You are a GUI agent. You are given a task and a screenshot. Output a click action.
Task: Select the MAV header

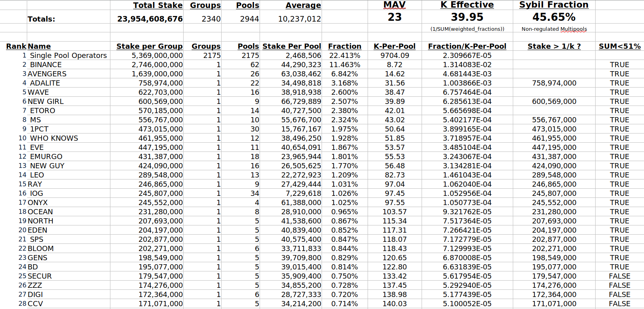(394, 5)
